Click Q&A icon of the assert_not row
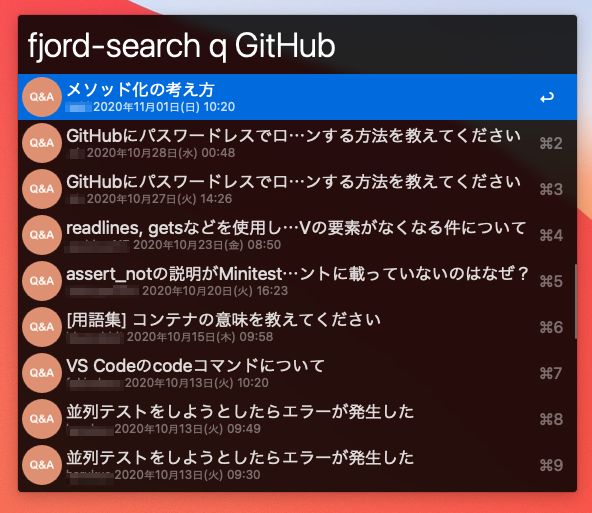The height and width of the screenshot is (513, 592). point(42,281)
